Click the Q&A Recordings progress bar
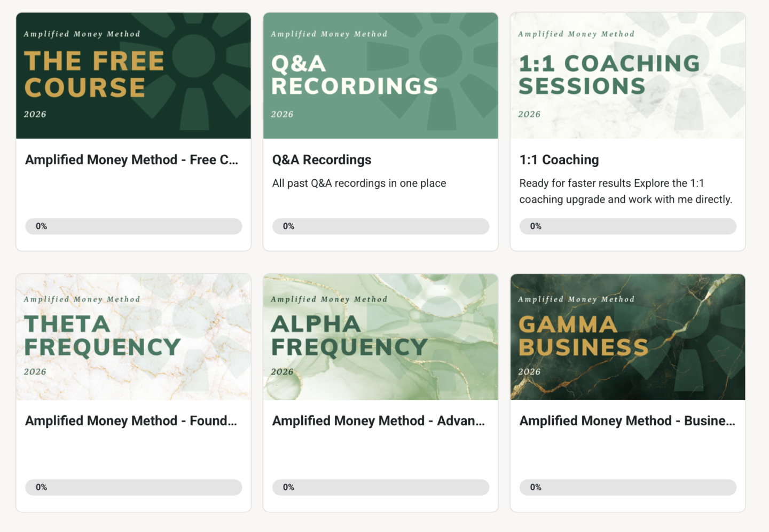Viewport: 769px width, 532px height. [380, 226]
